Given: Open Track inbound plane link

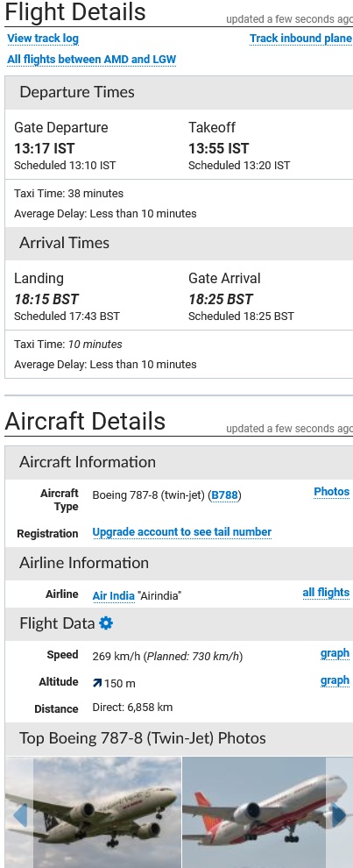Looking at the screenshot, I should click(300, 39).
